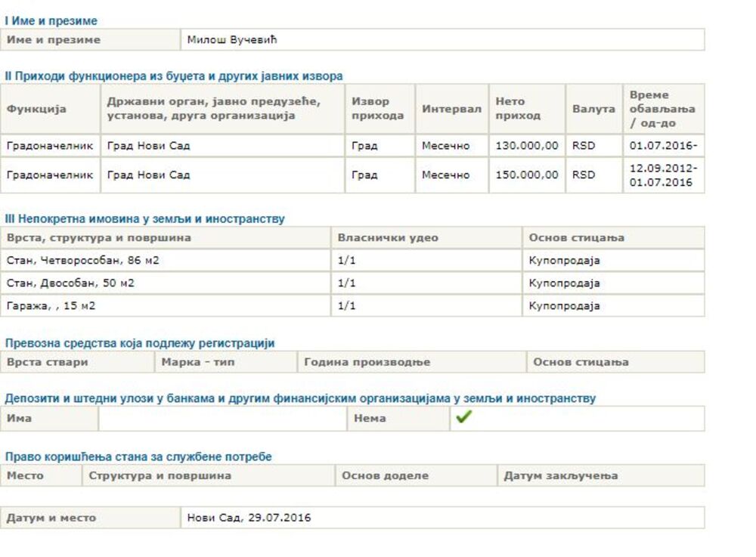This screenshot has width=756, height=557.
Task: Click the empty box beside Има
Action: [223, 418]
